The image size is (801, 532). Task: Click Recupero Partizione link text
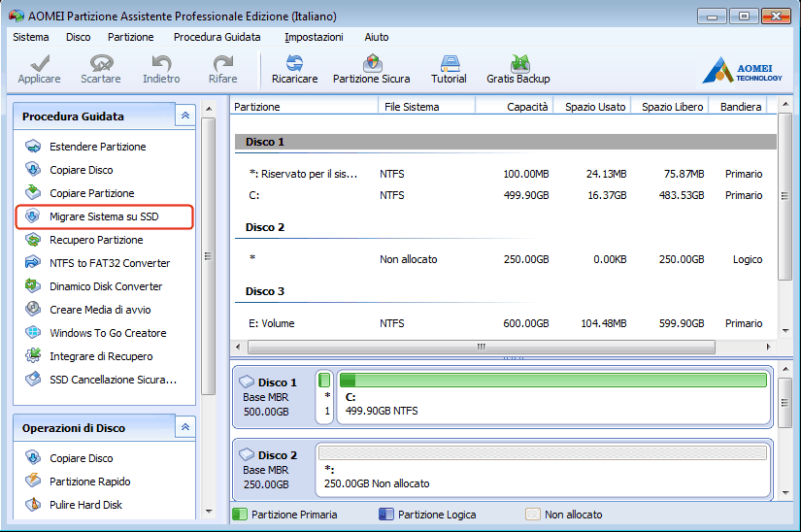pos(96,240)
